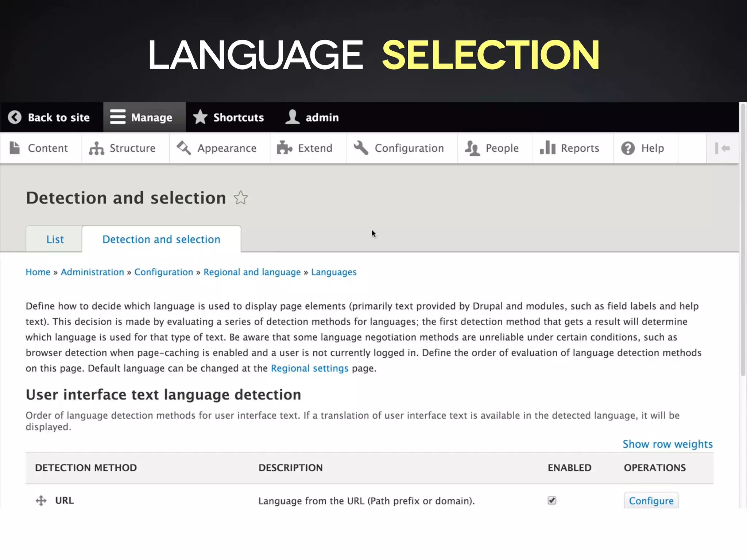Open the admin account menu label

pyautogui.click(x=322, y=117)
